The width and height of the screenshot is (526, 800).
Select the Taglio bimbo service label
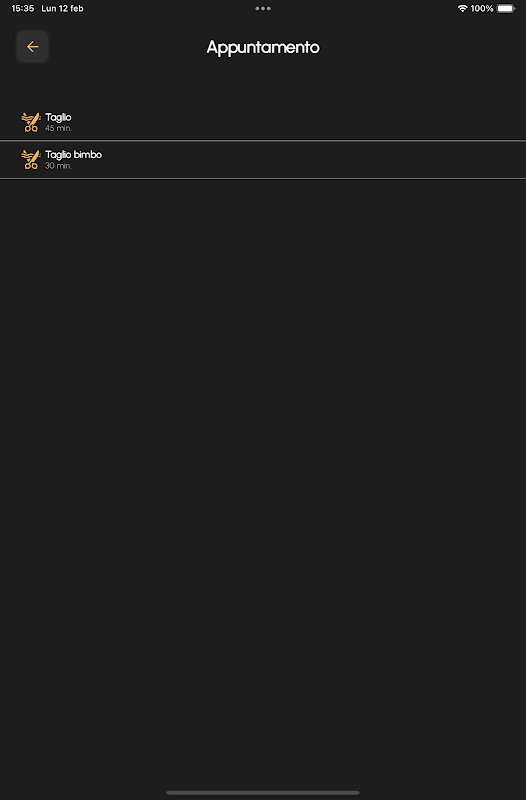pos(73,155)
